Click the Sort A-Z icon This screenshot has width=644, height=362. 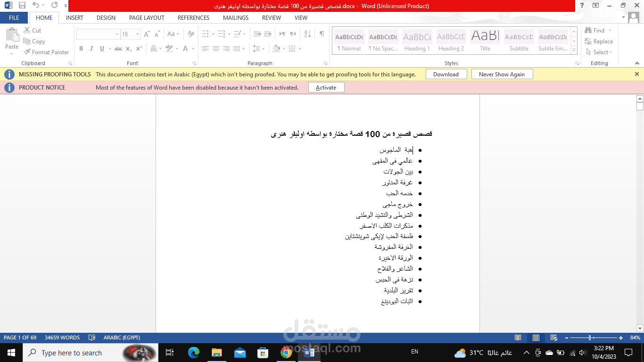click(x=307, y=34)
